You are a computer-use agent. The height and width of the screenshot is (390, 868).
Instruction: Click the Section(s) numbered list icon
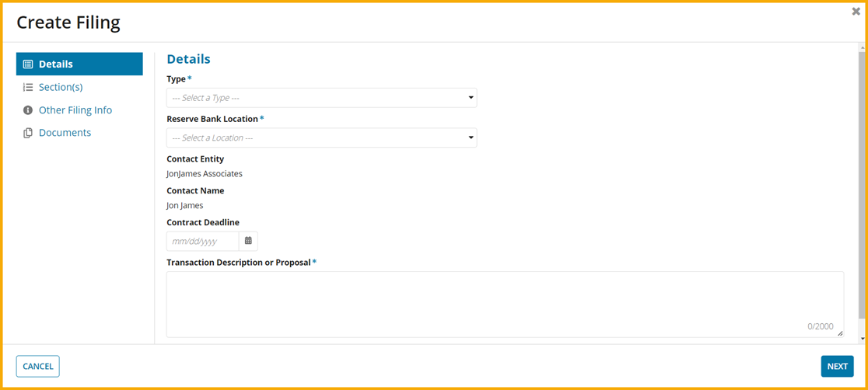click(x=28, y=88)
